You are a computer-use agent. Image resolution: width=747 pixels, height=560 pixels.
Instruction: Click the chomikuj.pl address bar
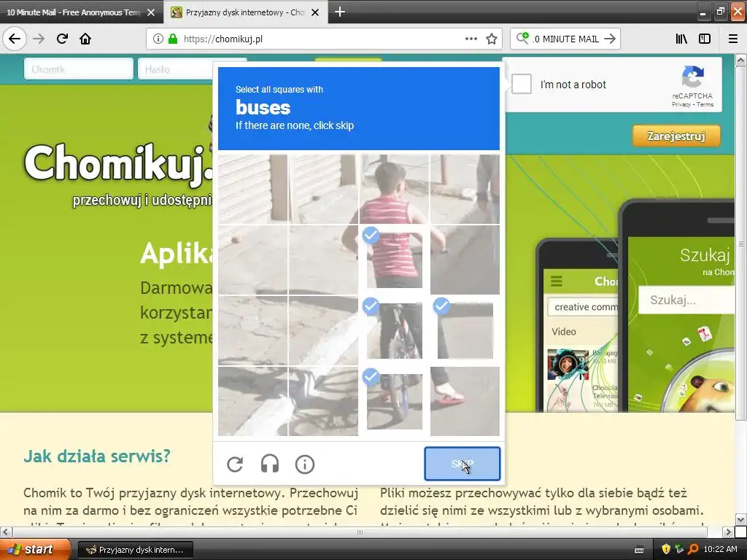point(324,39)
